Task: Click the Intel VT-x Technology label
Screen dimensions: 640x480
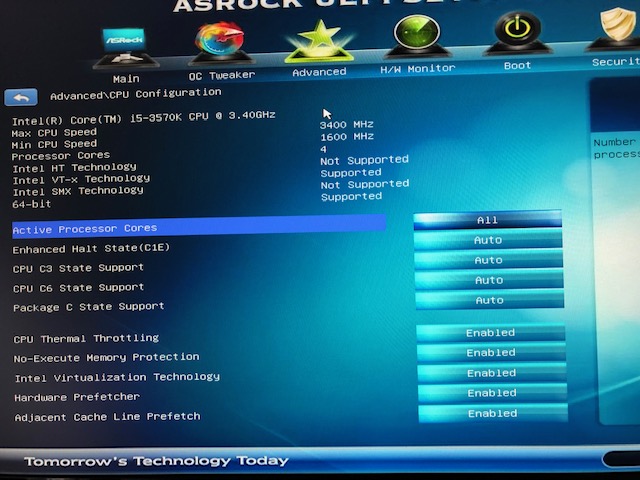Action: 81,179
